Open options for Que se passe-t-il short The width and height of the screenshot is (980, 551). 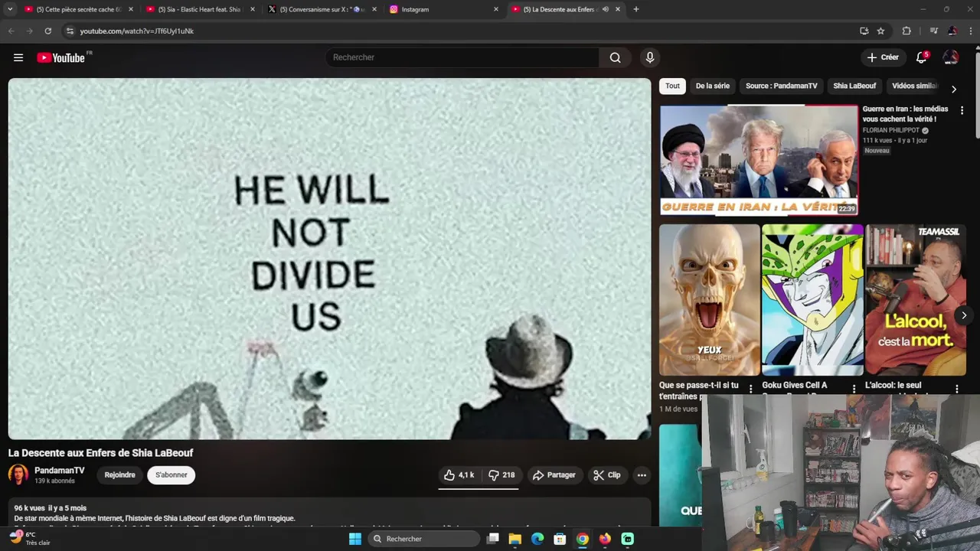750,389
